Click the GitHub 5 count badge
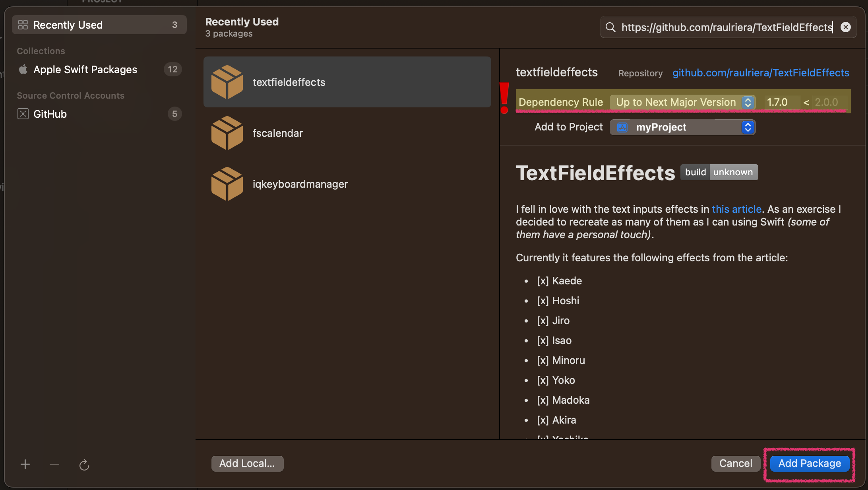This screenshot has width=868, height=490. pyautogui.click(x=174, y=114)
